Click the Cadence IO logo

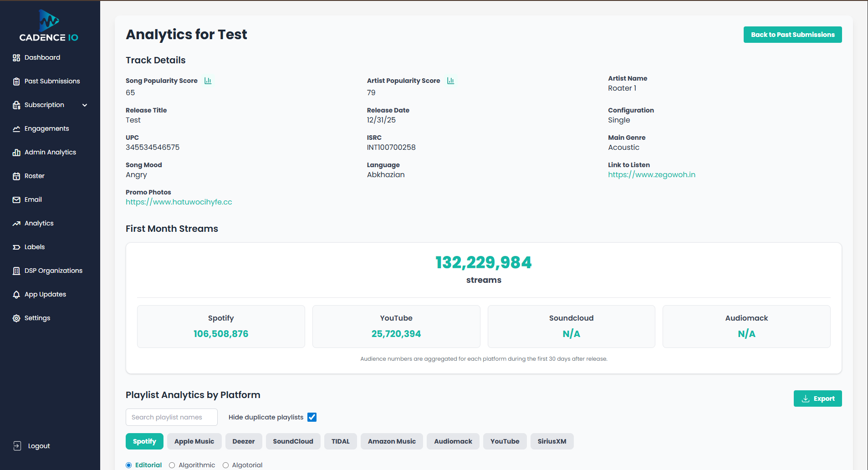[x=49, y=26]
